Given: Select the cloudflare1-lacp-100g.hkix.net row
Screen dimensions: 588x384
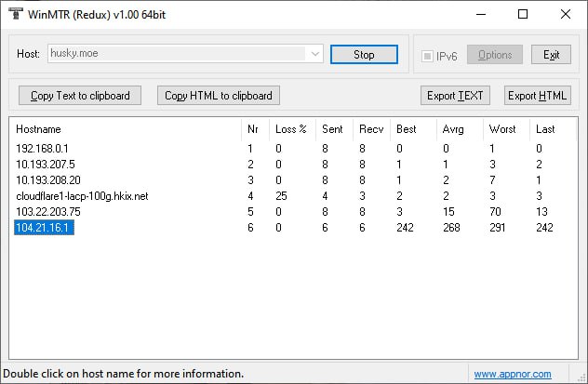Looking at the screenshot, I should [x=82, y=196].
